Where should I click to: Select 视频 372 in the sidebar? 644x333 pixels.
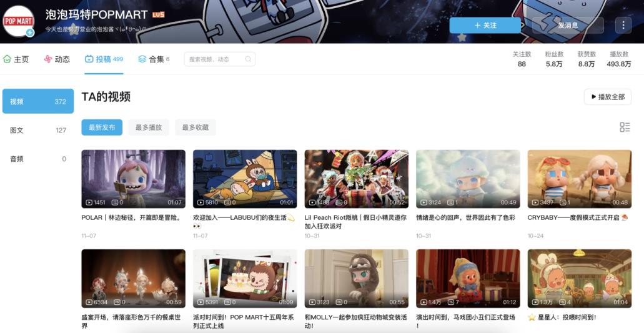click(x=38, y=101)
